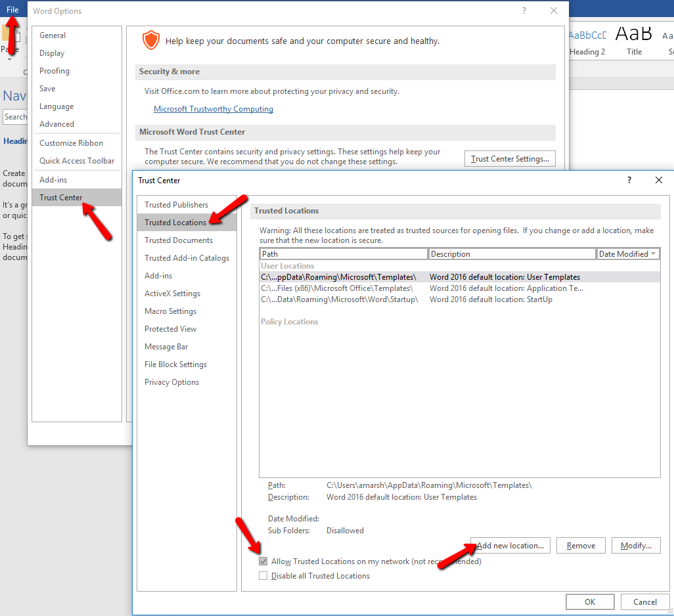Open the Macro Settings category

169,311
